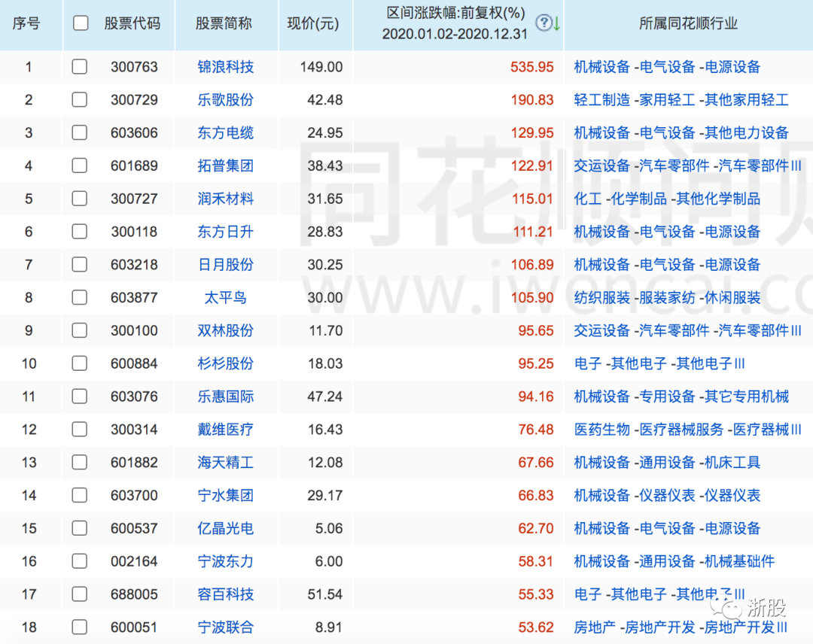Open the 东方电缆 stock link
The image size is (813, 644).
(x=224, y=132)
